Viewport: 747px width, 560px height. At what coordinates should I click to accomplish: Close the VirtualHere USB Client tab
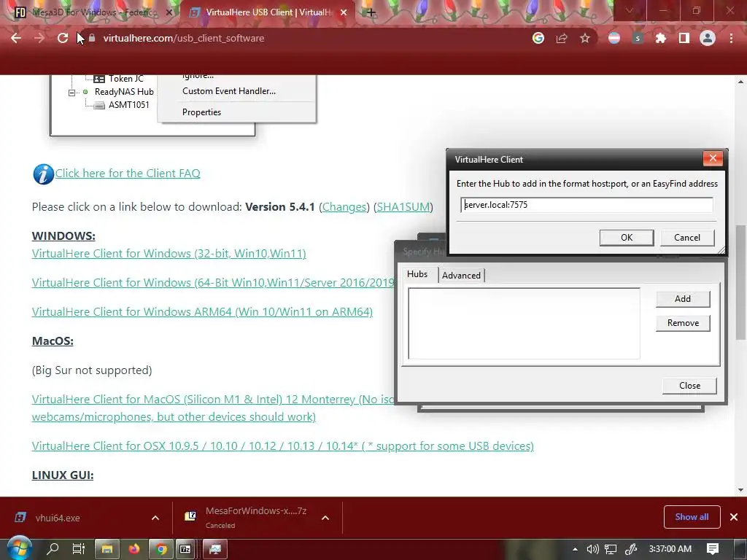pyautogui.click(x=344, y=12)
